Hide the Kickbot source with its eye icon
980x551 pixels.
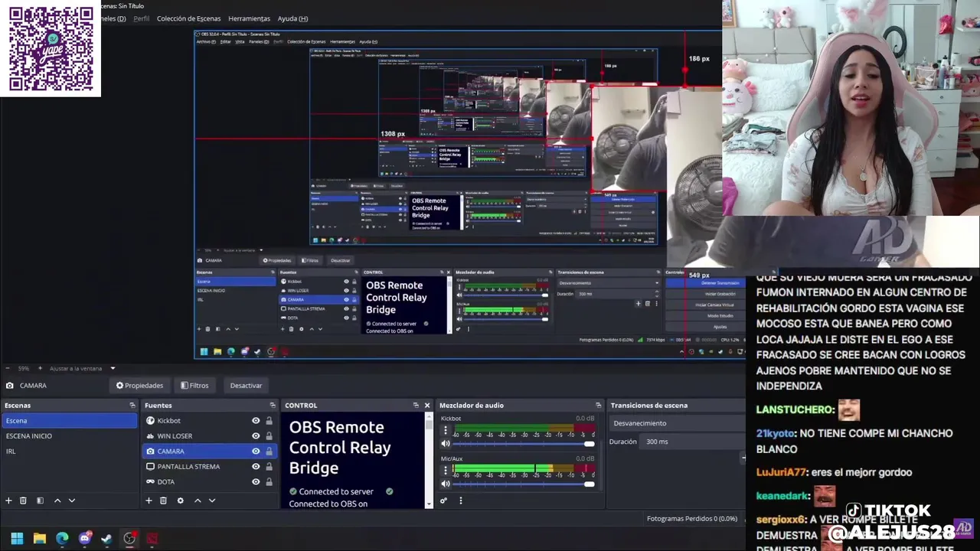[256, 421]
